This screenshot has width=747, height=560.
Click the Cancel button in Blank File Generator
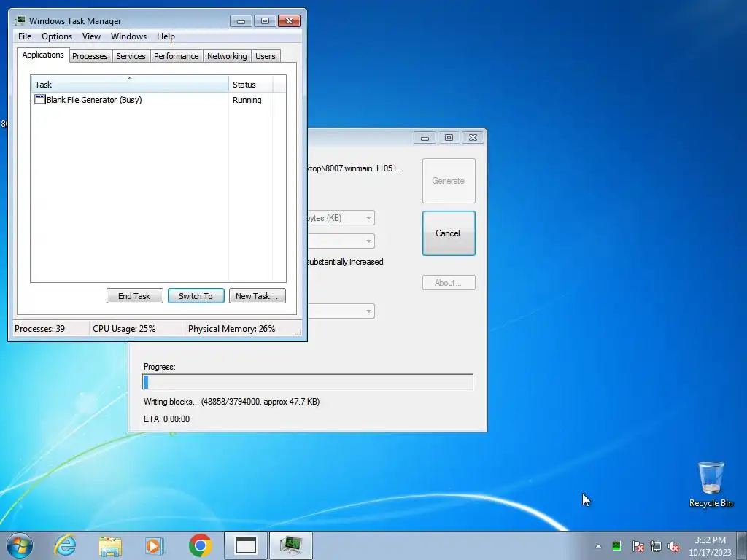(449, 233)
